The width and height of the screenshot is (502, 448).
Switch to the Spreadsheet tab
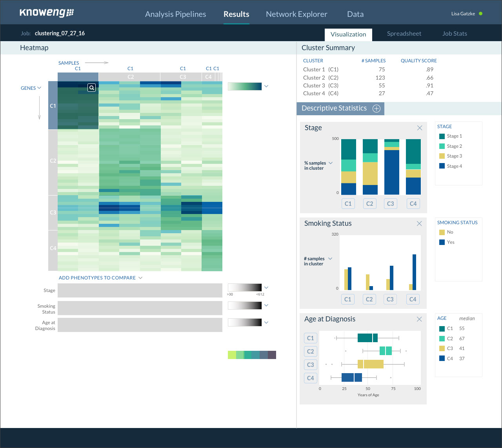[x=404, y=34]
